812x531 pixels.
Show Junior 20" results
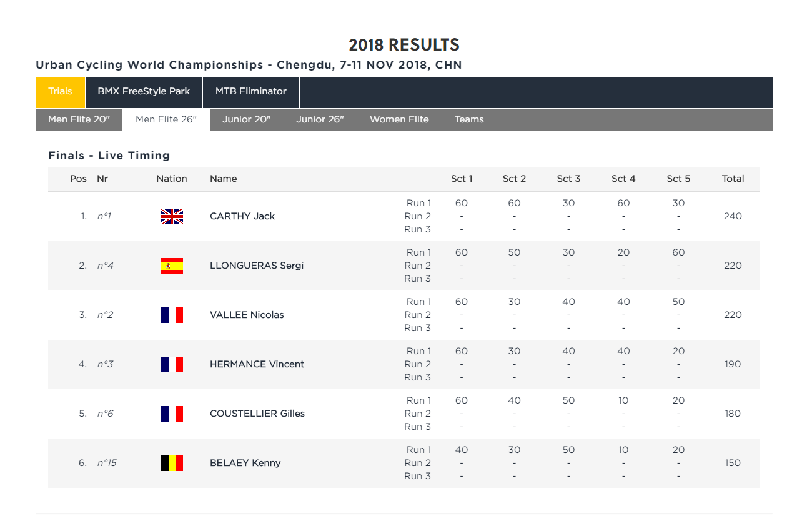(x=247, y=120)
